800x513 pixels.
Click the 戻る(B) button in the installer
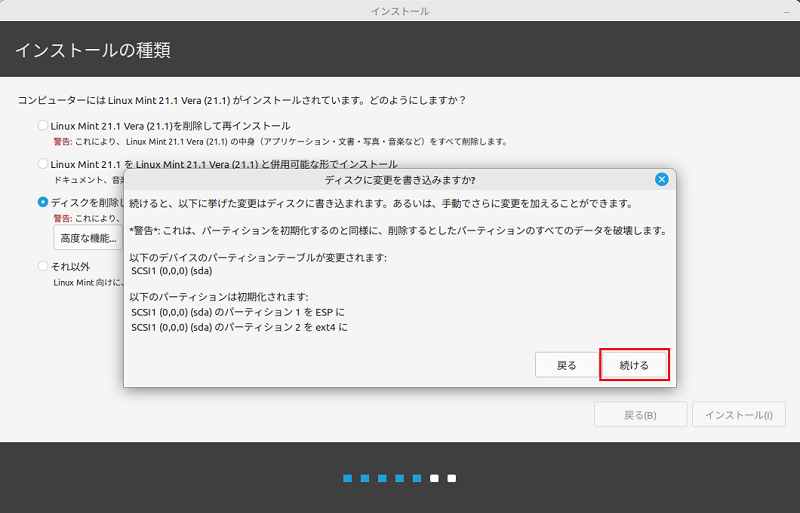640,414
